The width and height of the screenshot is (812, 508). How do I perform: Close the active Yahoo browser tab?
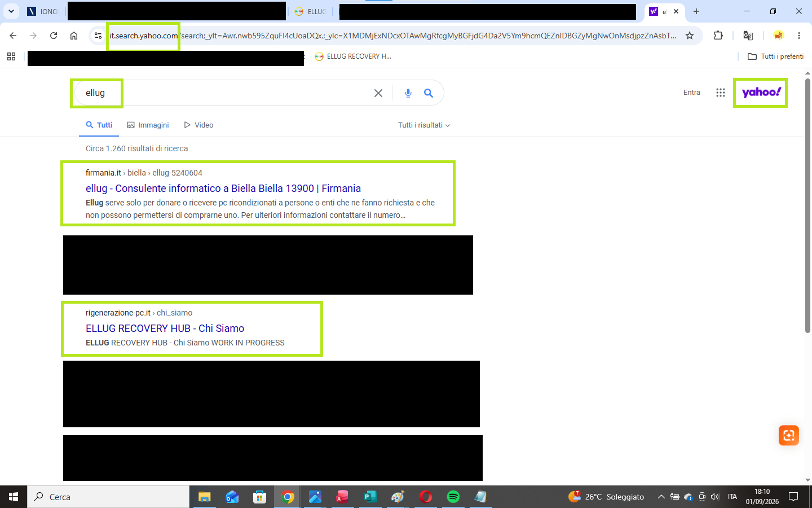[676, 11]
